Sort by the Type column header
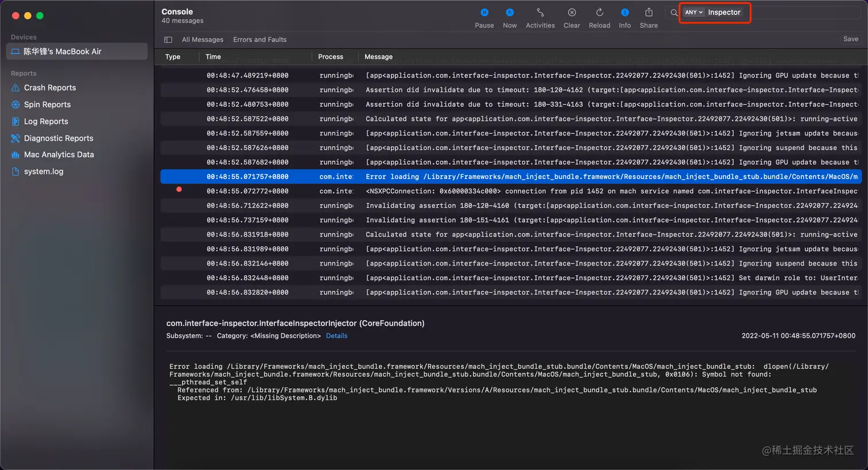 (173, 57)
